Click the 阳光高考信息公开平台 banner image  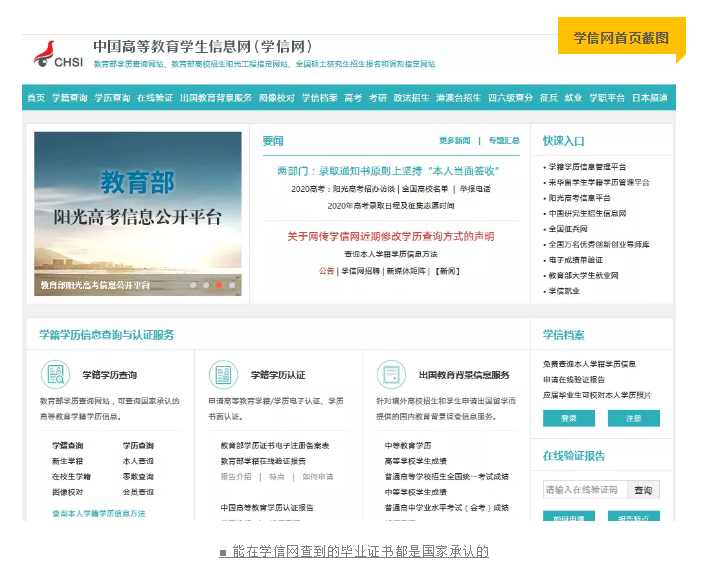pos(138,214)
